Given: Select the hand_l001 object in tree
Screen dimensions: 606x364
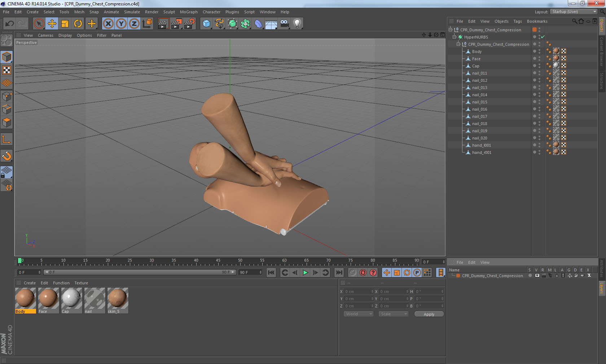Looking at the screenshot, I should pyautogui.click(x=481, y=145).
